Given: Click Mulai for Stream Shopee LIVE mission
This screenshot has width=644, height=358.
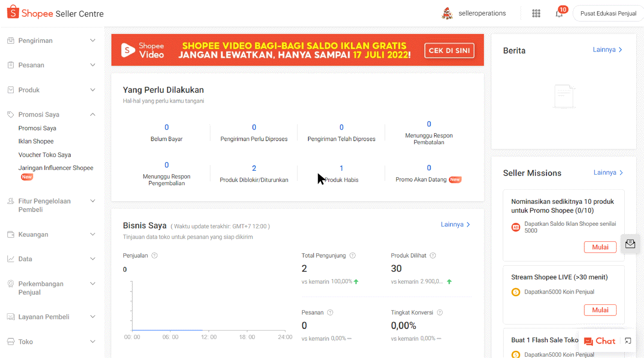Looking at the screenshot, I should tap(600, 310).
